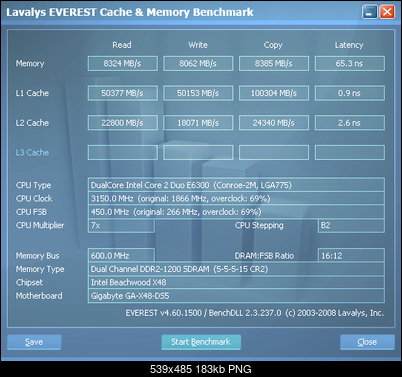This screenshot has width=402, height=377.
Task: Click the CPU Clock label
Action: (x=34, y=199)
